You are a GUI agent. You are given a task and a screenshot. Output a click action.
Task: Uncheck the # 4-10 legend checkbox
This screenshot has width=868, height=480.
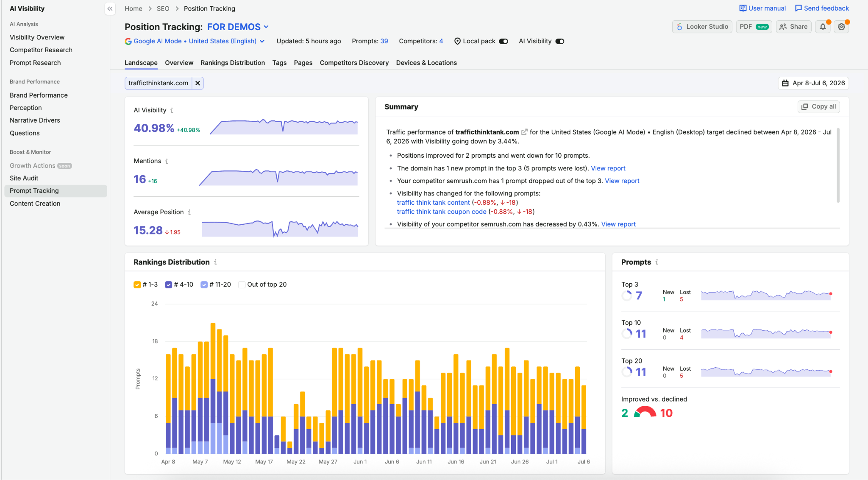168,285
